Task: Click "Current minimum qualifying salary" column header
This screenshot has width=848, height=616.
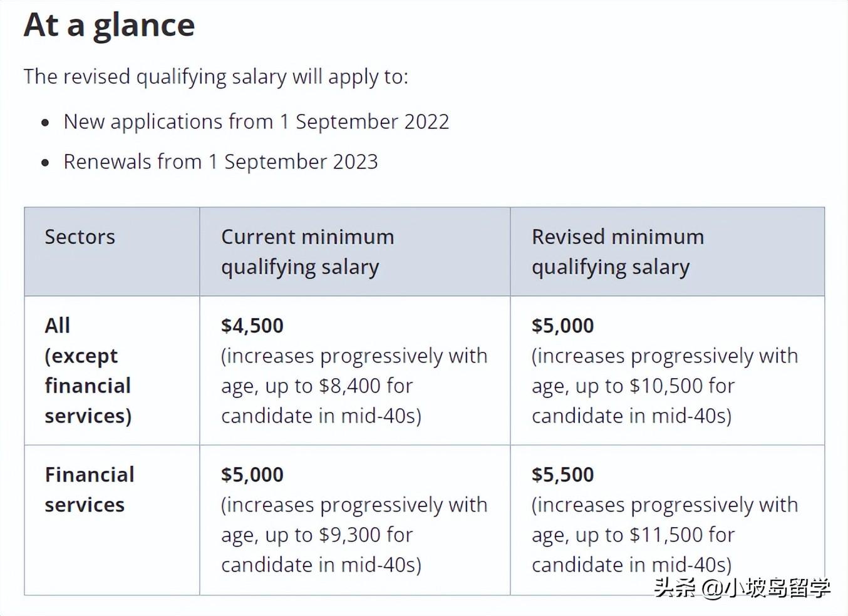Action: tap(308, 252)
